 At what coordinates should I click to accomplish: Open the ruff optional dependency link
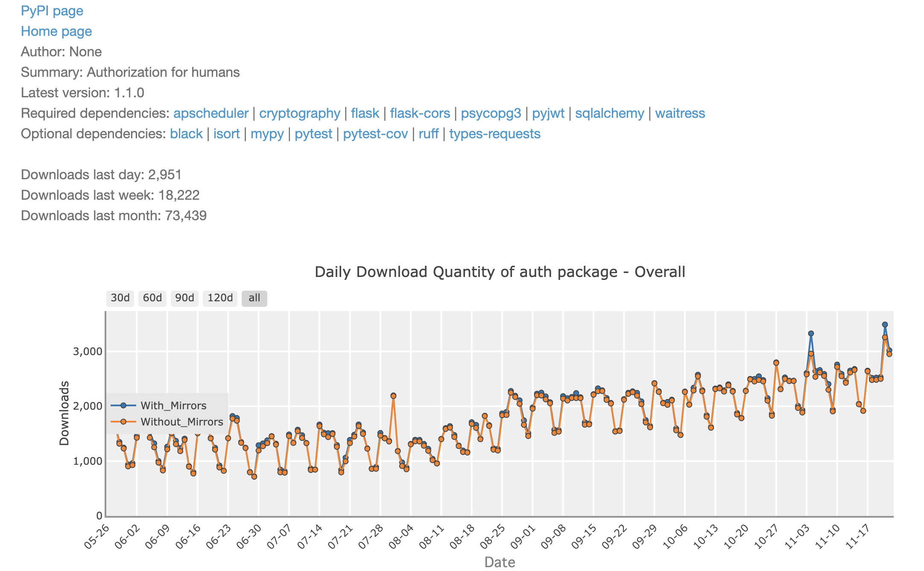[x=428, y=134]
